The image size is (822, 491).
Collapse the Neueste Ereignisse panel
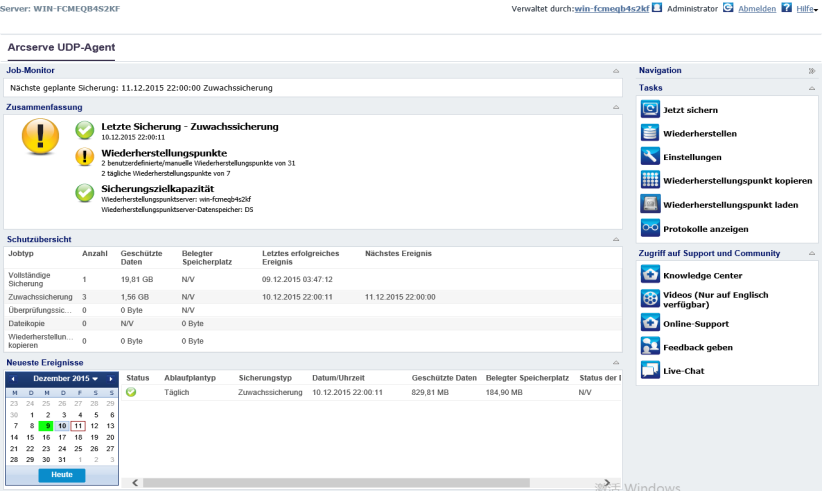[x=616, y=362]
